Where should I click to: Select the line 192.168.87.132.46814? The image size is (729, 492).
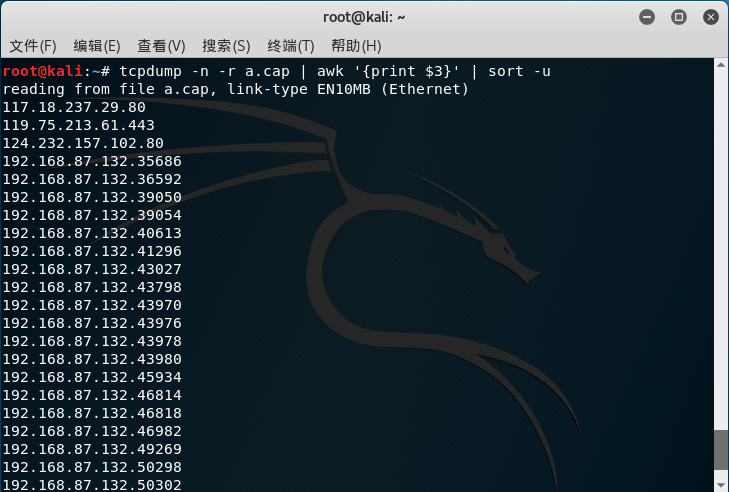coord(92,395)
